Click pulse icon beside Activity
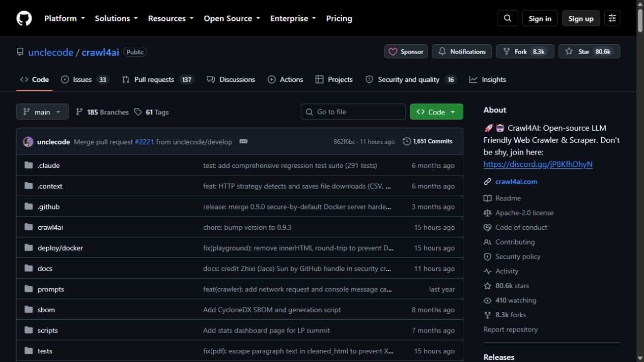644x362 pixels. [x=487, y=271]
